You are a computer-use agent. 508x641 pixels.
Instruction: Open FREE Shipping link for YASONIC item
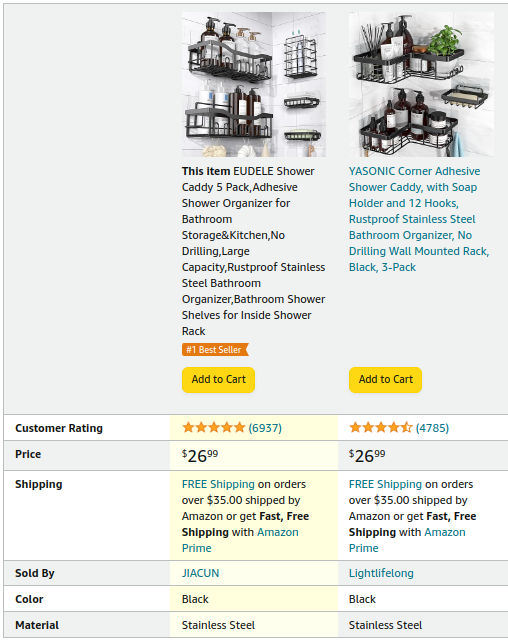pos(385,484)
